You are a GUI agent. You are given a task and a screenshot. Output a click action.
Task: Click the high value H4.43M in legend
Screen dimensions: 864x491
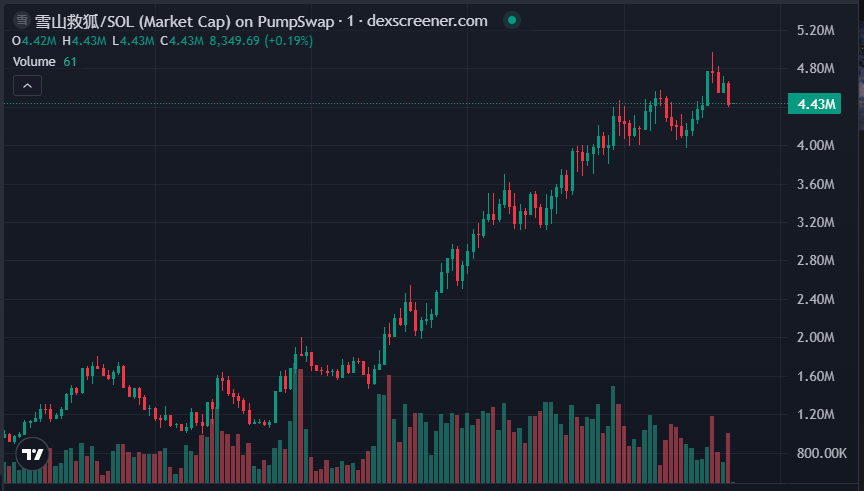coord(84,41)
